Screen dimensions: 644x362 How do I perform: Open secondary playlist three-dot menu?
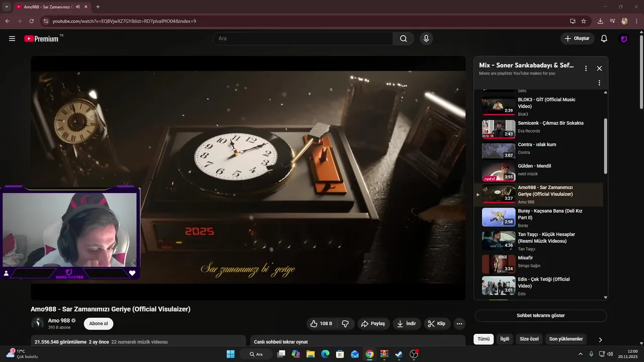tap(599, 83)
